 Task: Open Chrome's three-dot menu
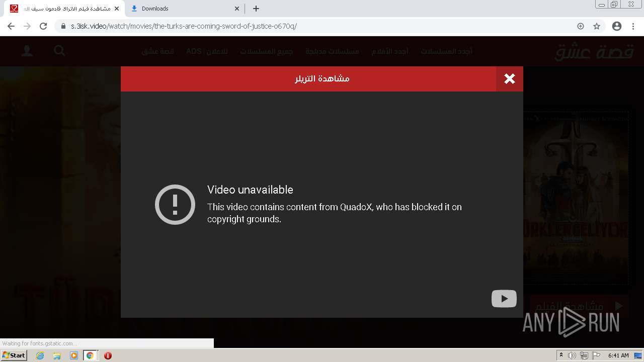tap(633, 26)
